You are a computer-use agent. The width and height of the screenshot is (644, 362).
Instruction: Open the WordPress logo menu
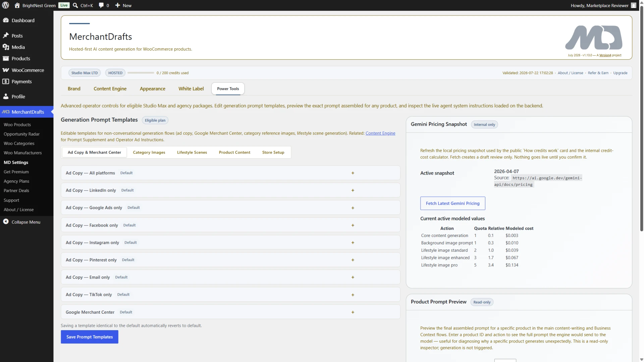click(x=5, y=5)
